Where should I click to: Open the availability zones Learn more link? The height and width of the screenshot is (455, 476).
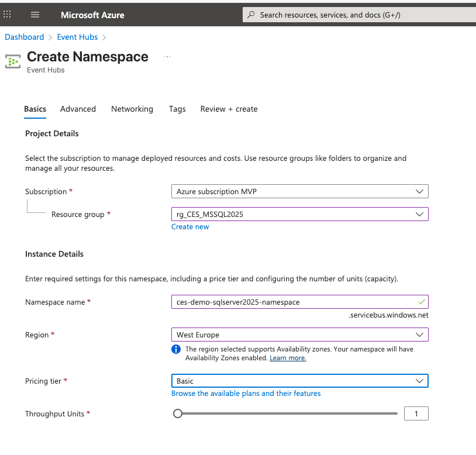(288, 358)
